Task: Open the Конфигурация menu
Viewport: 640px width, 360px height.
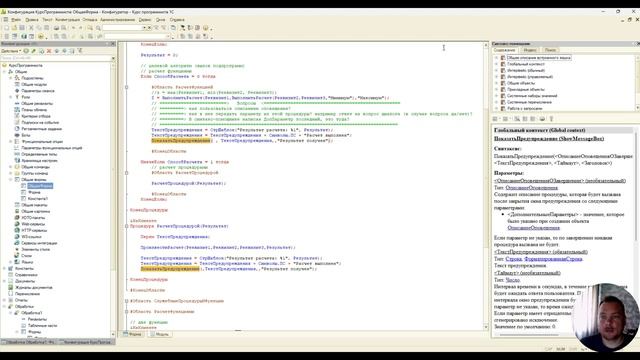Action: pyautogui.click(x=67, y=20)
